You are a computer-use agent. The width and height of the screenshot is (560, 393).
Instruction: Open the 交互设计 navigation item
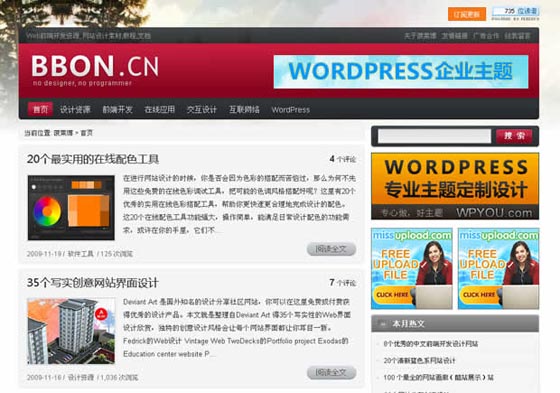202,110
